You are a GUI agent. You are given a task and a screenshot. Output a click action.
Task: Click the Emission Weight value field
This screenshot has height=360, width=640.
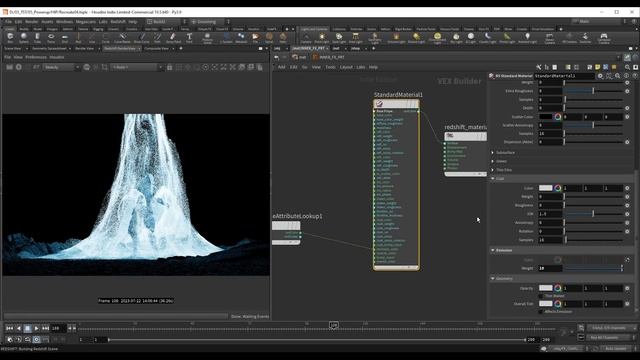pos(550,268)
